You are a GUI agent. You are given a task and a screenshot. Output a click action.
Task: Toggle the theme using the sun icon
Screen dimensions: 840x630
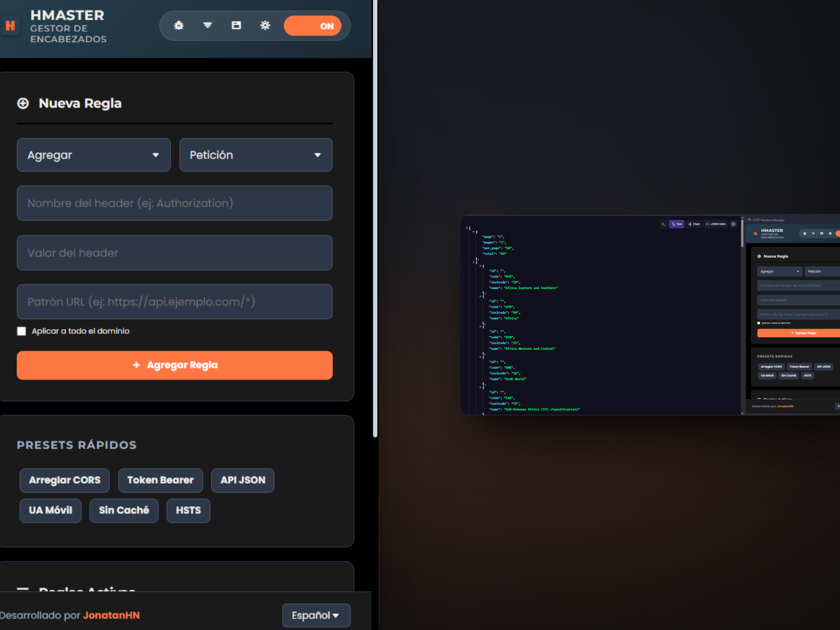point(265,25)
